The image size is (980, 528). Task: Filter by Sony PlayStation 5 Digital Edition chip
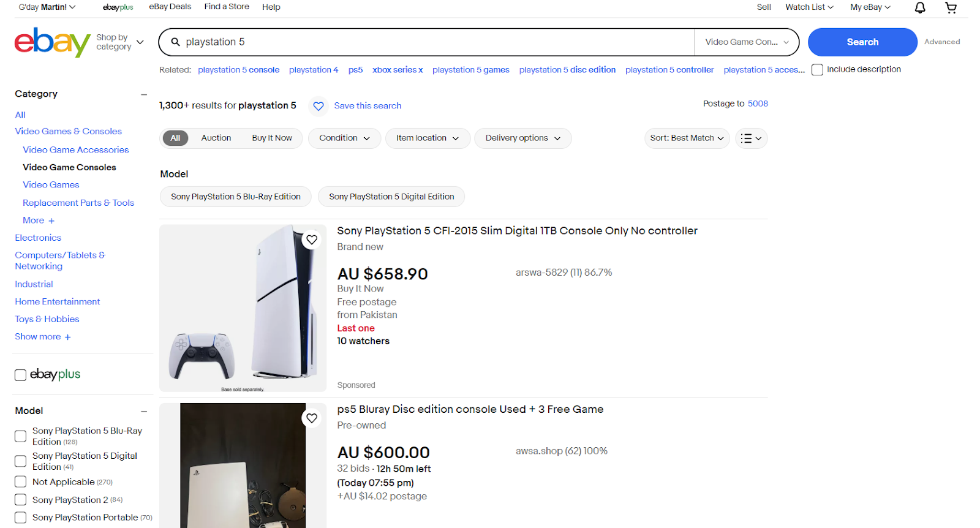point(391,197)
